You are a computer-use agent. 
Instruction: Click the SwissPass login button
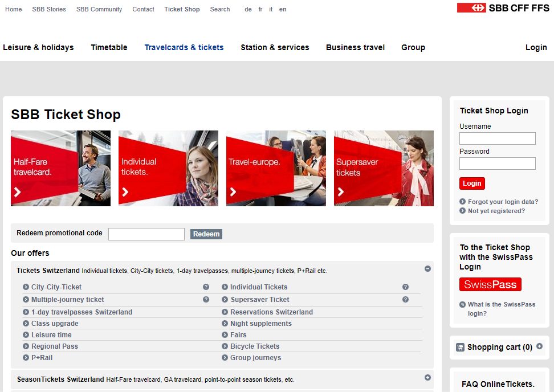point(490,284)
